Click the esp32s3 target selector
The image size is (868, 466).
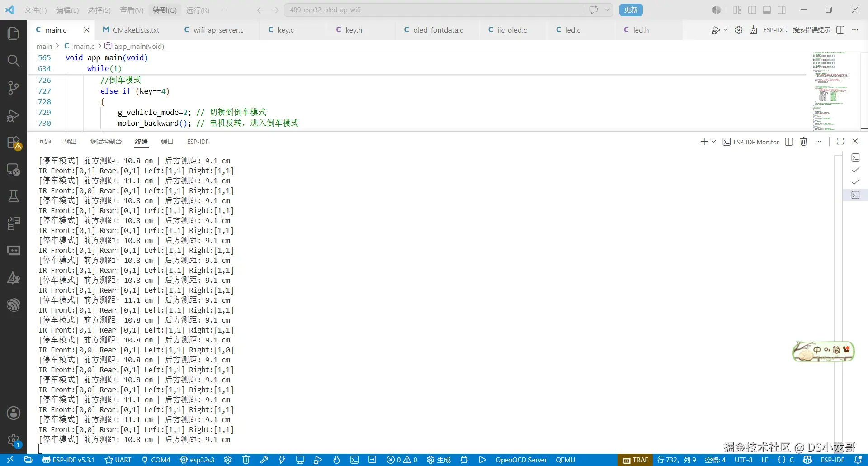197,460
